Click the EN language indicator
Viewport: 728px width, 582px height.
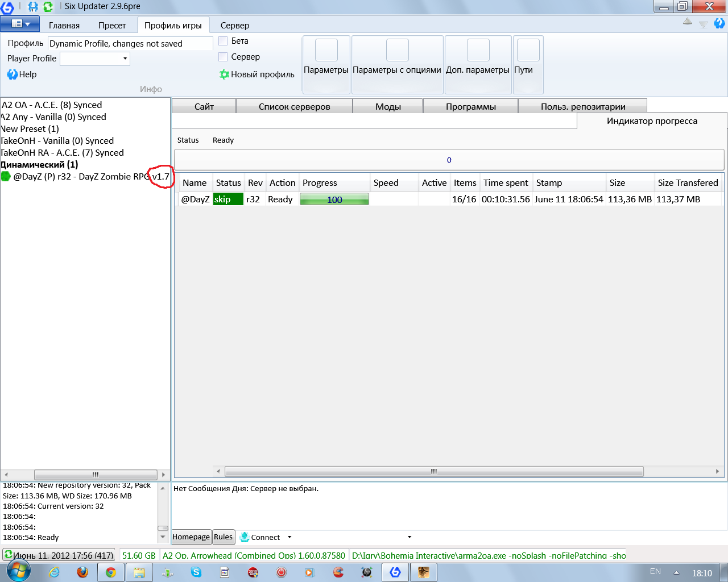[655, 571]
